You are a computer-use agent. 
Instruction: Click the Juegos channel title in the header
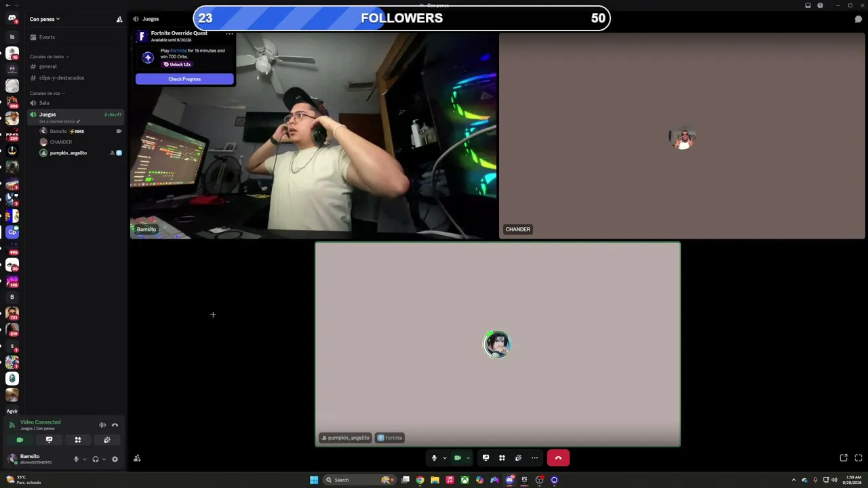pos(151,19)
